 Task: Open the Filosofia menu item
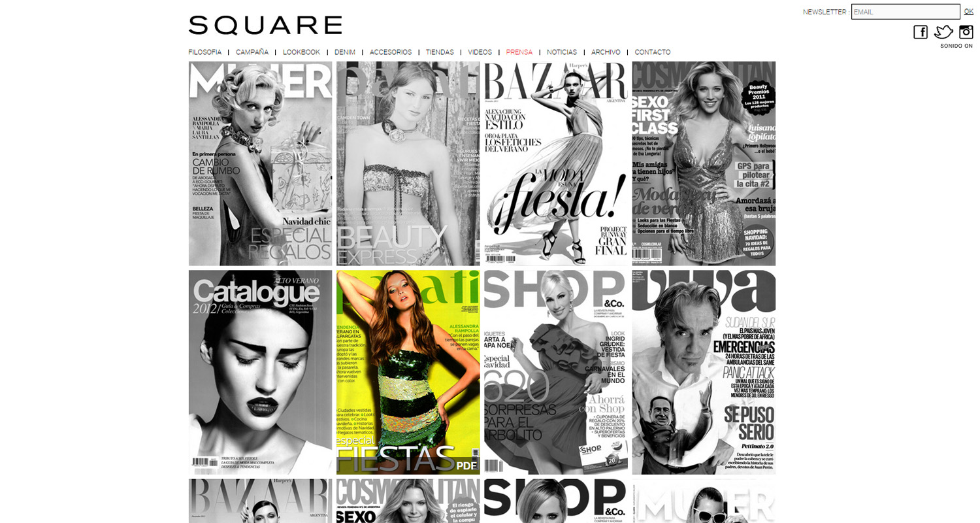tap(204, 52)
